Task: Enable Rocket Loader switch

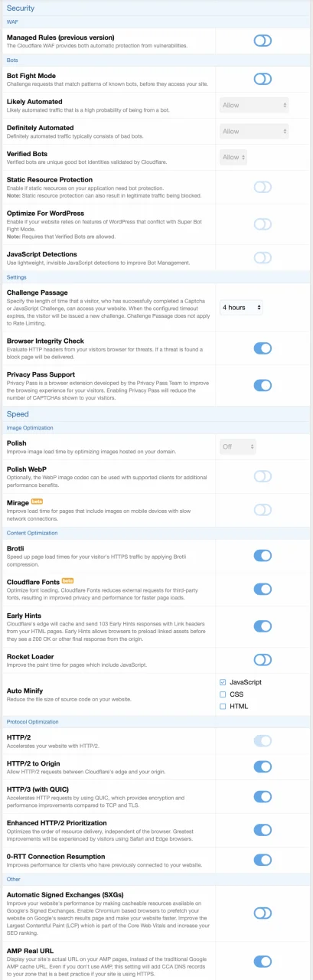Action: tap(262, 659)
